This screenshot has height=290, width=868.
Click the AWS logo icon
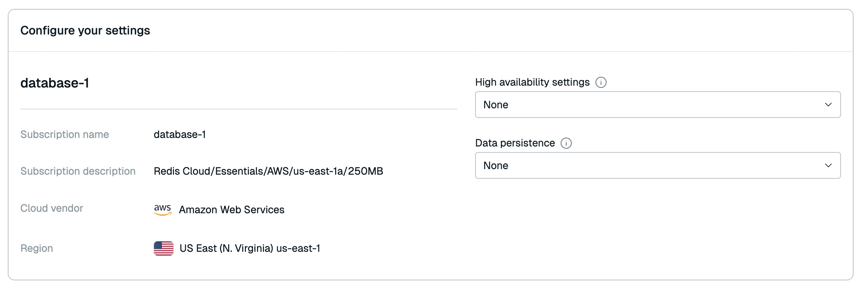click(x=163, y=210)
